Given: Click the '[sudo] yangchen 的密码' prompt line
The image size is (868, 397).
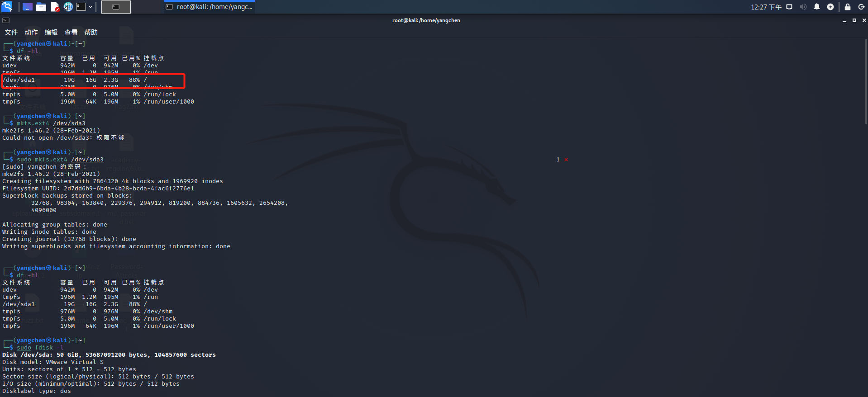Looking at the screenshot, I should tap(44, 167).
